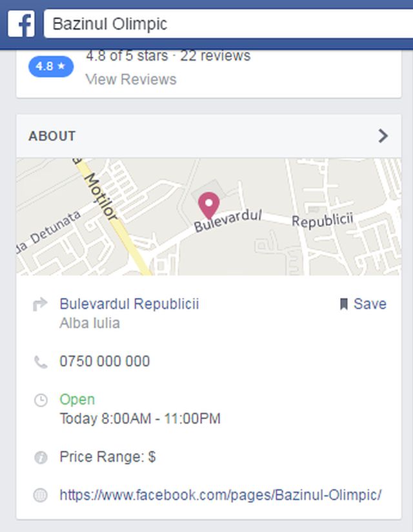
Task: Click the info icon beside Price Range
Action: (x=41, y=457)
